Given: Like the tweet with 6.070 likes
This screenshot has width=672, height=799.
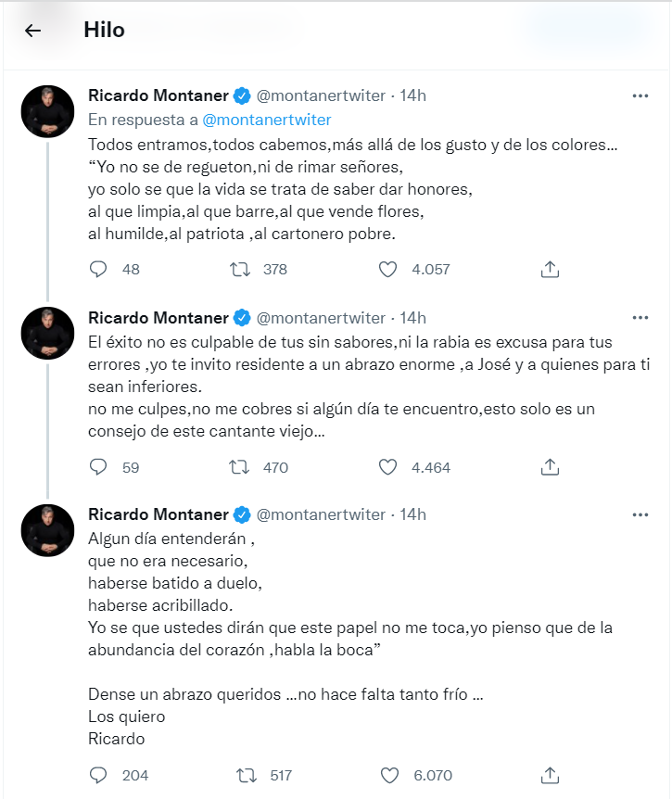Looking at the screenshot, I should click(389, 775).
